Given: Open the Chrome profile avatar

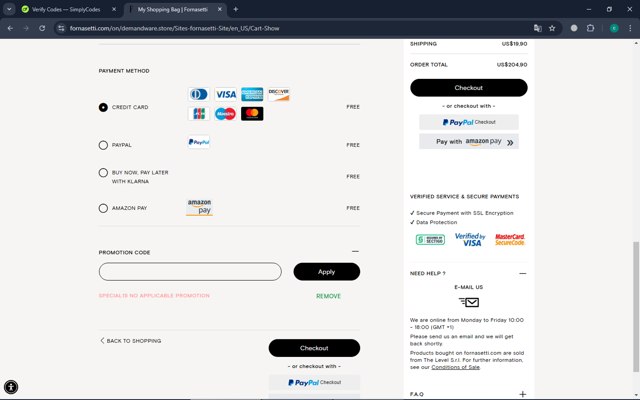Looking at the screenshot, I should (x=614, y=28).
